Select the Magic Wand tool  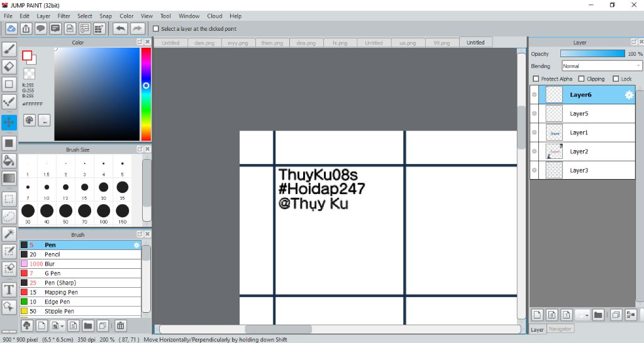pos(9,234)
